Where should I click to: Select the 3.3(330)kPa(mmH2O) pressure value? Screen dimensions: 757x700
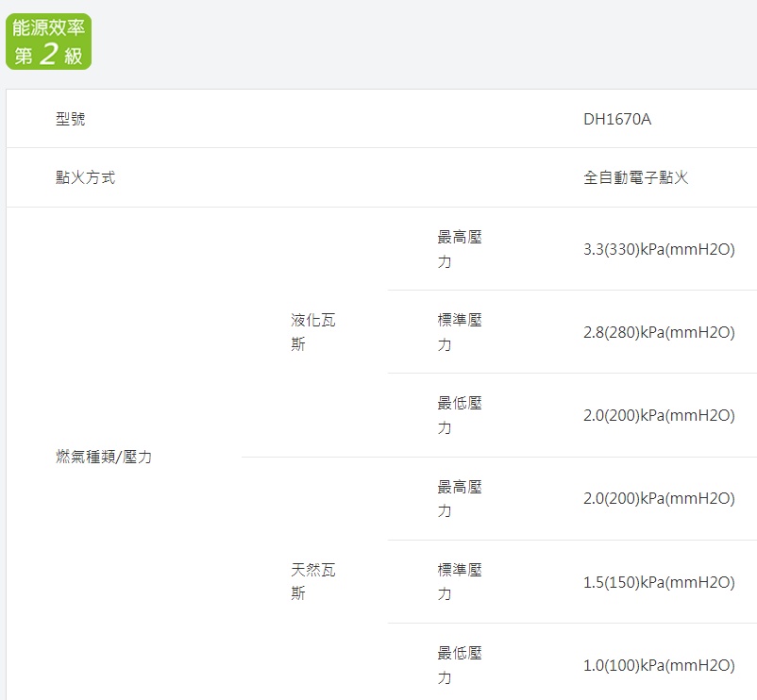click(659, 249)
